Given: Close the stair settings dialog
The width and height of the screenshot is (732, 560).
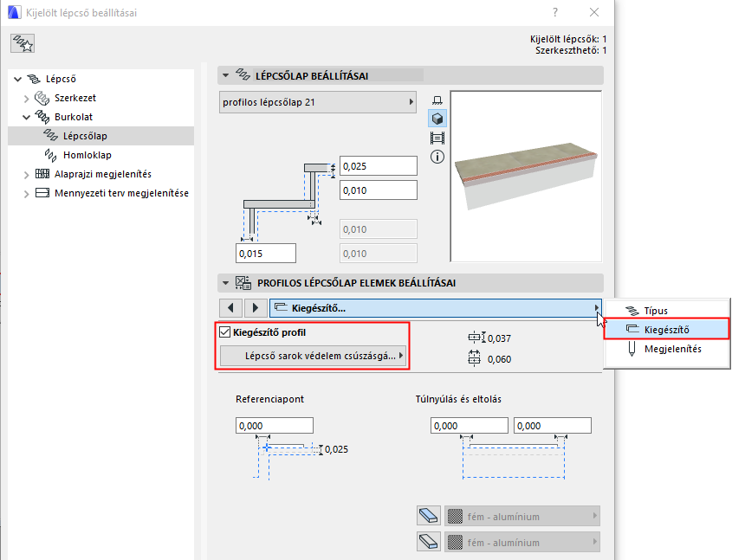Looking at the screenshot, I should pos(593,12).
